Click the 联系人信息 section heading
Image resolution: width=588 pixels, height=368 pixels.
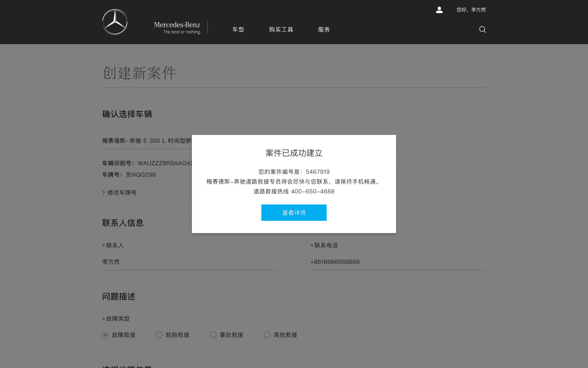[123, 223]
